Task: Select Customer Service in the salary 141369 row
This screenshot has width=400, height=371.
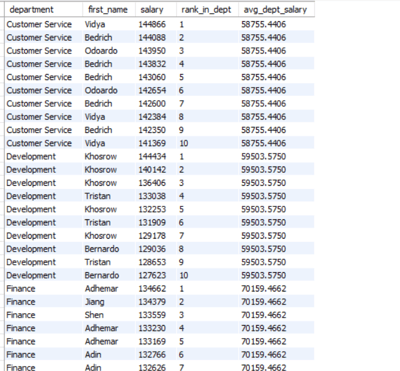Action: 39,143
